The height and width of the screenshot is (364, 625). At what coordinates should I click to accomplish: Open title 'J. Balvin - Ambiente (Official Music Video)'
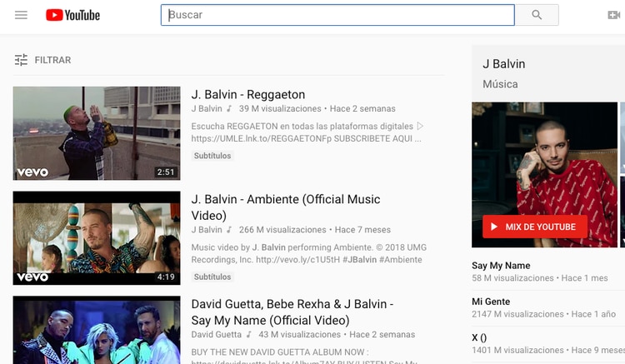click(286, 207)
